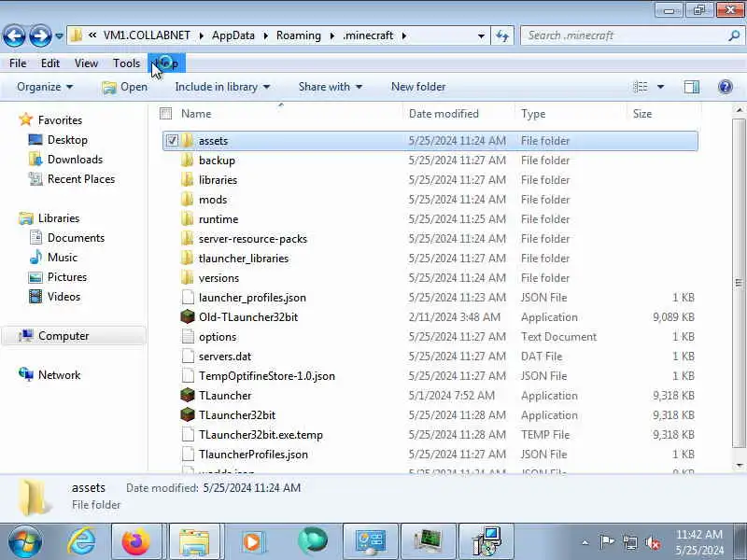747x560 pixels.
Task: Click the file list vertical scrollbar
Action: pyautogui.click(x=739, y=283)
